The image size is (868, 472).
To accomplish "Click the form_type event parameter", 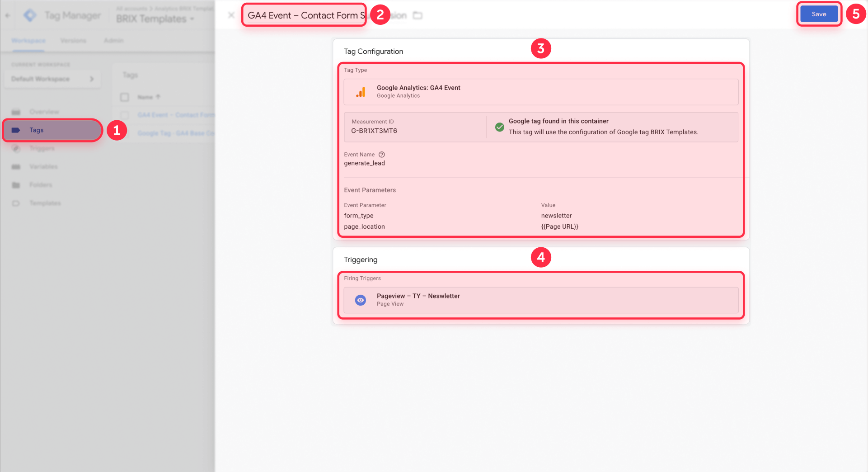I will (359, 216).
